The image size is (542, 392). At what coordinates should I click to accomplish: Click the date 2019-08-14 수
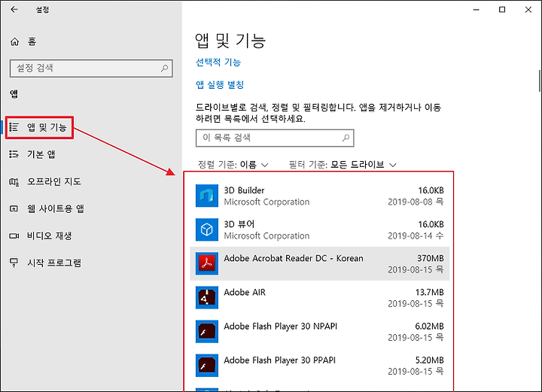[416, 236]
